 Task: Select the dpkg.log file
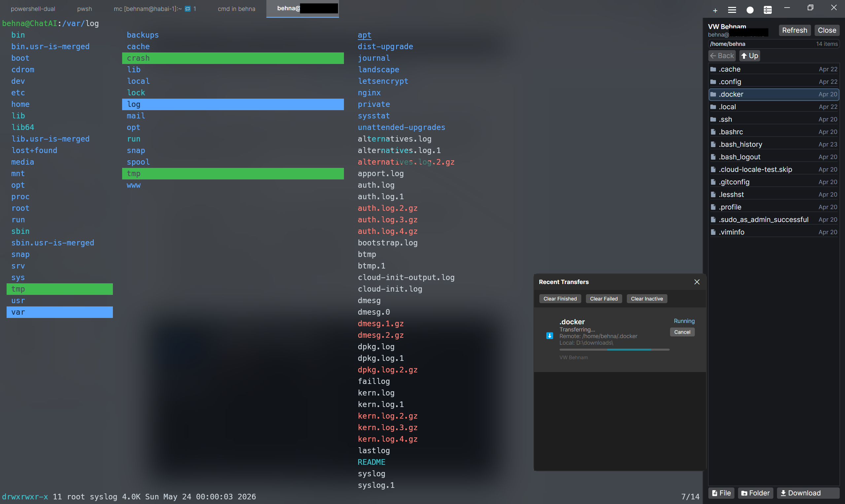click(x=376, y=347)
